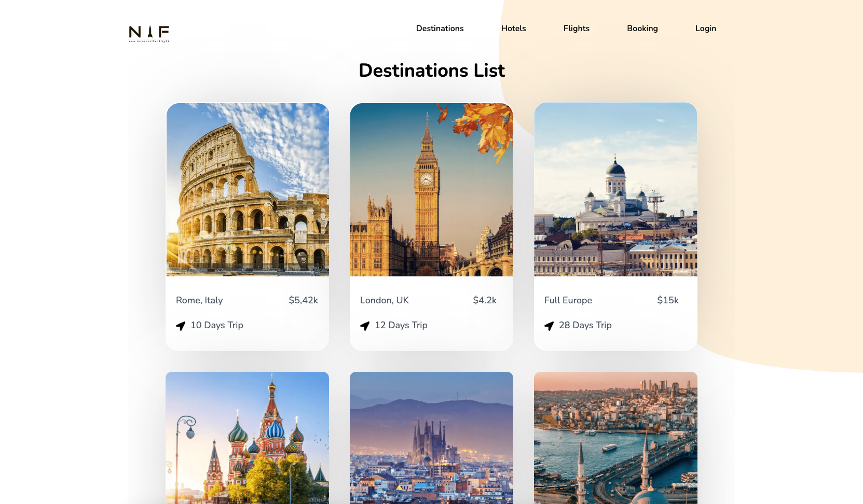Select the Full Europe destination title
The width and height of the screenshot is (863, 504).
pos(568,300)
